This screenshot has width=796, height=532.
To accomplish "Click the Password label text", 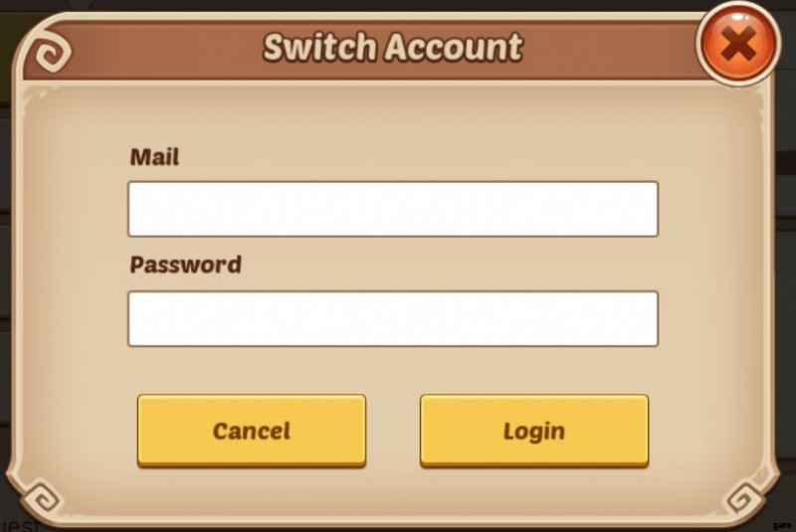I will pos(186,265).
